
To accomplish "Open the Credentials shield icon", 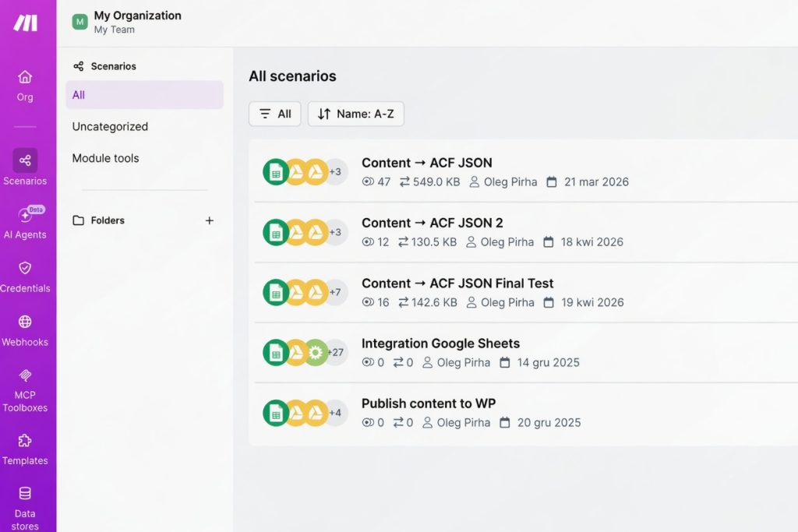I will pyautogui.click(x=25, y=268).
